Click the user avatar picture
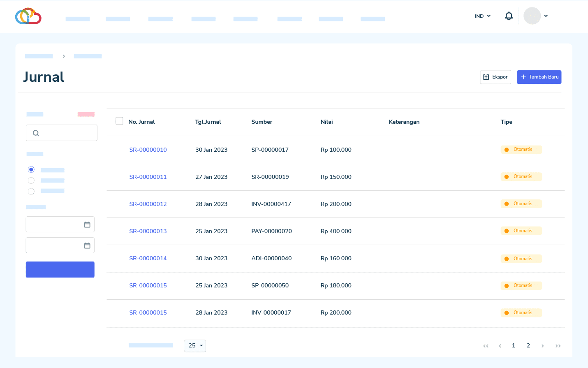The height and width of the screenshot is (368, 588). tap(532, 16)
